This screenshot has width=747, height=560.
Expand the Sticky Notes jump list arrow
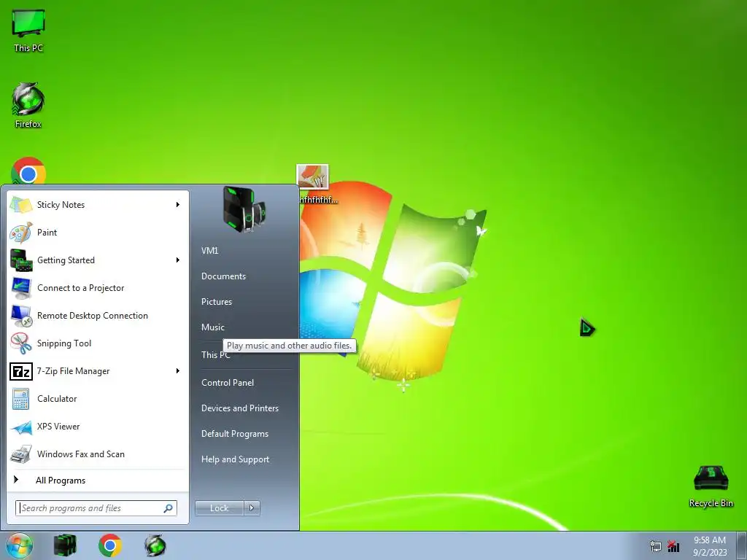[178, 205]
